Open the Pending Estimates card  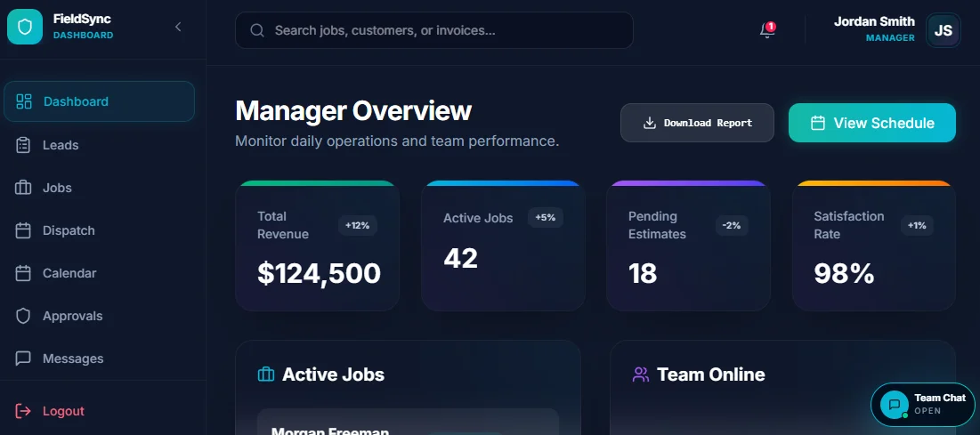(x=688, y=246)
